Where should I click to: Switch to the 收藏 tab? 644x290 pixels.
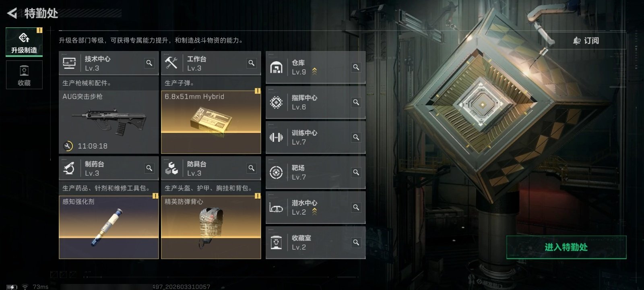[x=24, y=75]
